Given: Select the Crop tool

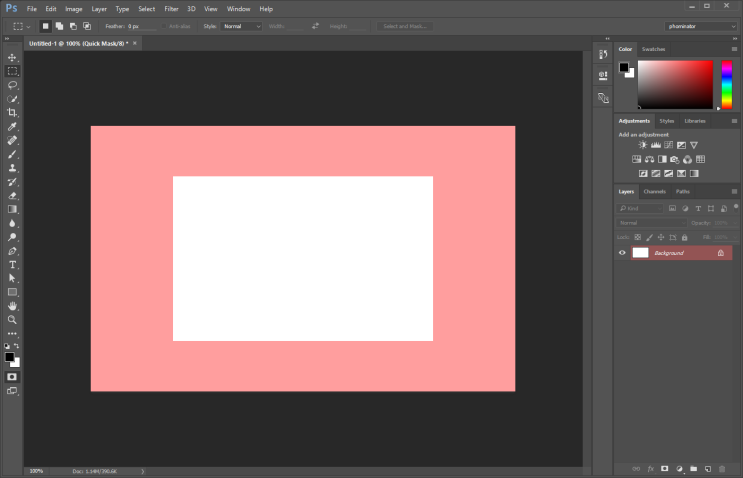Looking at the screenshot, I should pos(12,113).
